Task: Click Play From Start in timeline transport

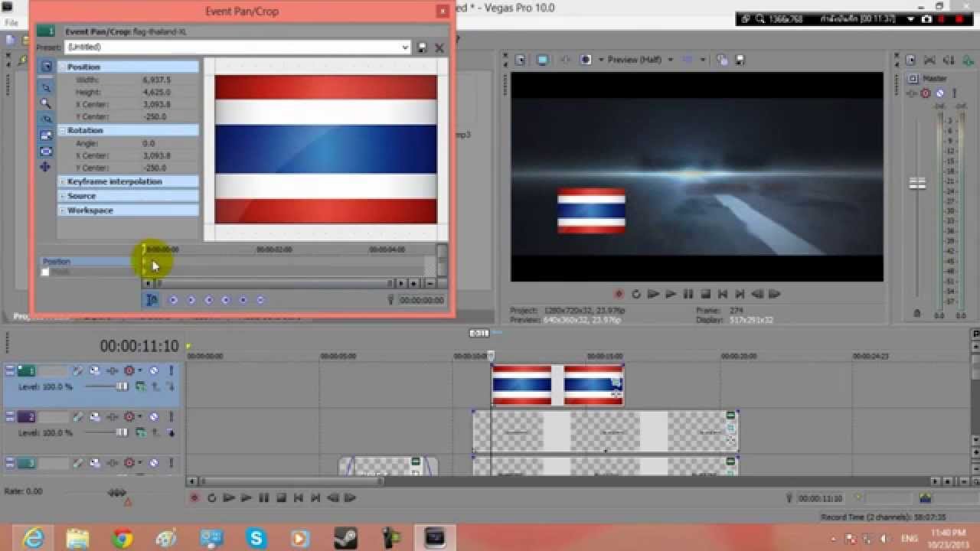Action: [228, 498]
